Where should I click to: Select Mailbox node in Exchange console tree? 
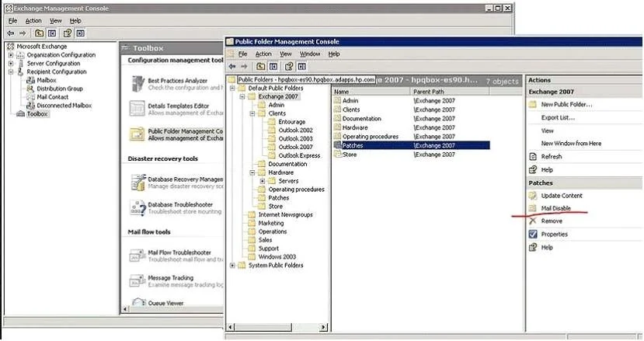[x=46, y=80]
